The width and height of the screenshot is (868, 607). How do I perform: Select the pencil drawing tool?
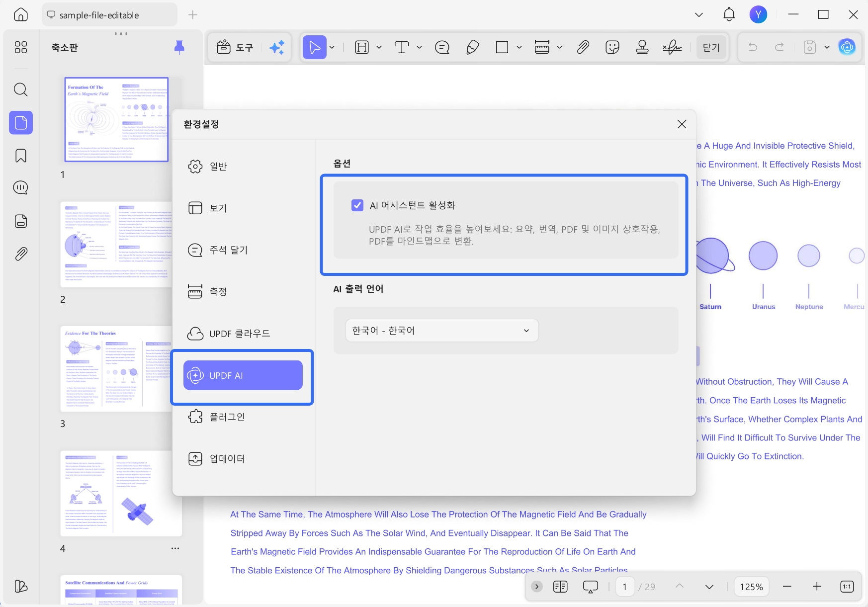[x=472, y=47]
